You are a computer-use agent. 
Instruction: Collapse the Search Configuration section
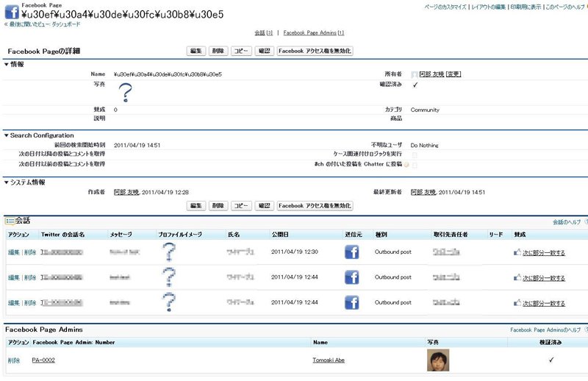tap(7, 135)
